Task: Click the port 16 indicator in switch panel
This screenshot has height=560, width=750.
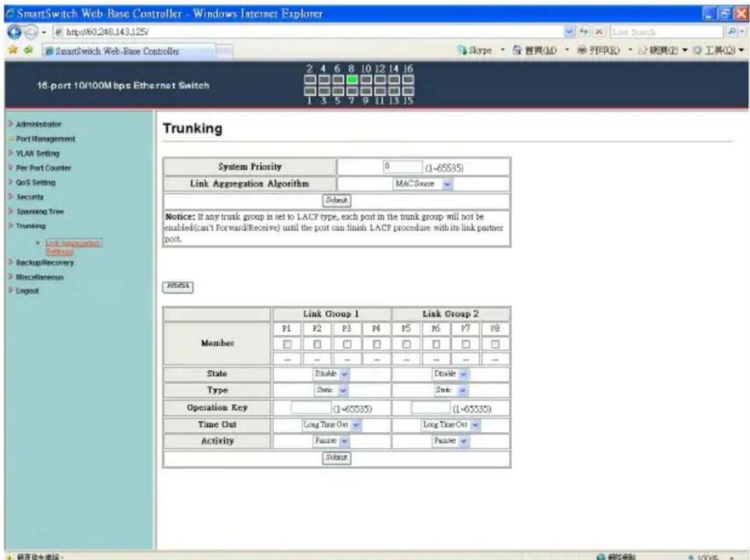Action: click(x=408, y=79)
